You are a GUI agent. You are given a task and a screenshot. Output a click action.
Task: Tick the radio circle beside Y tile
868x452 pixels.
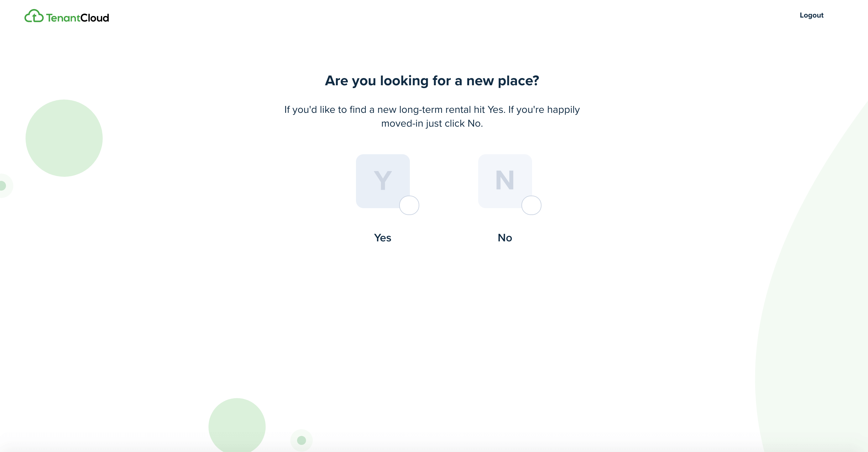pos(409,205)
